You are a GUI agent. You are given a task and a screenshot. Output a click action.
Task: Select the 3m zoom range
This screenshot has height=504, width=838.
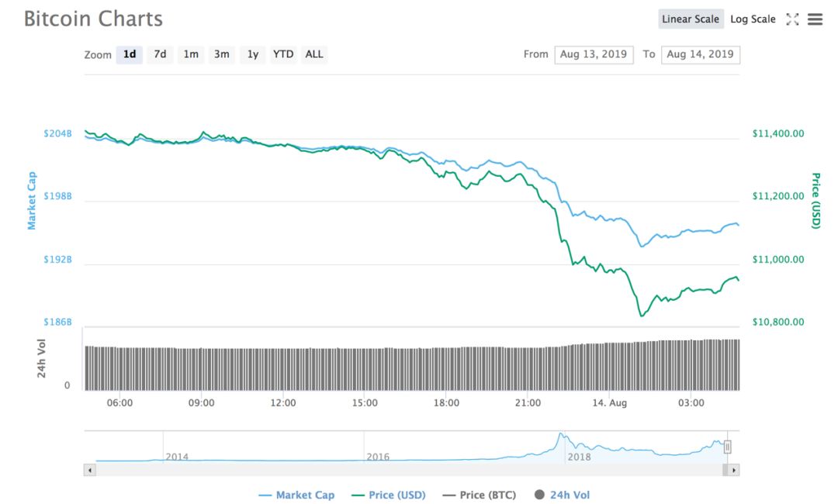pos(221,54)
